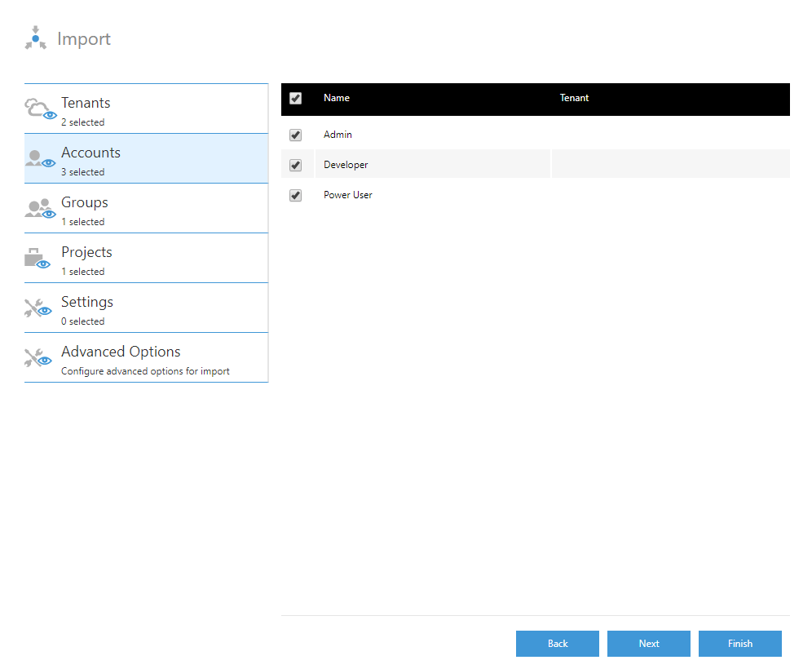Click the Tenant column header
Image resolution: width=812 pixels, height=669 pixels.
tap(574, 98)
